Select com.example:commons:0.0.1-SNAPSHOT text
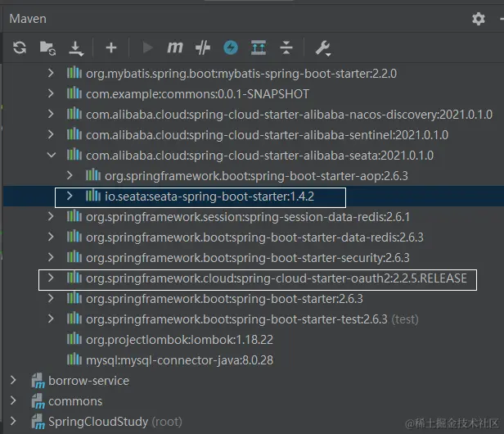Screen dimensions: 504x434 [197, 94]
